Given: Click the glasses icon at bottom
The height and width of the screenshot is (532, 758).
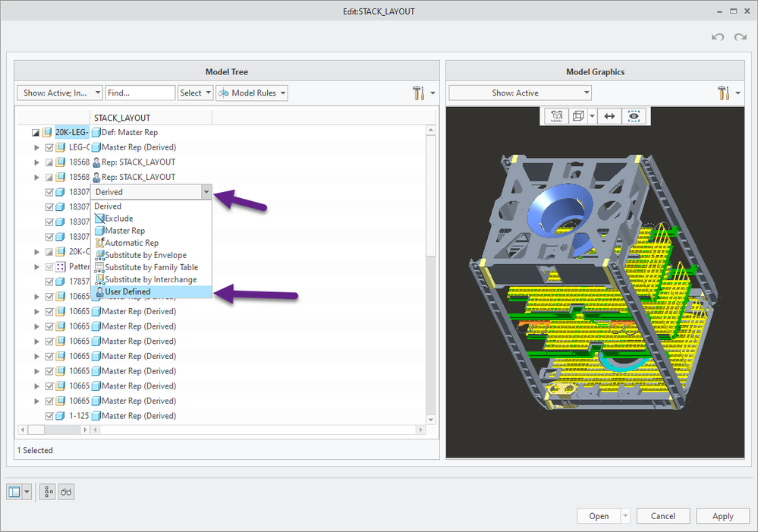Looking at the screenshot, I should tap(66, 492).
